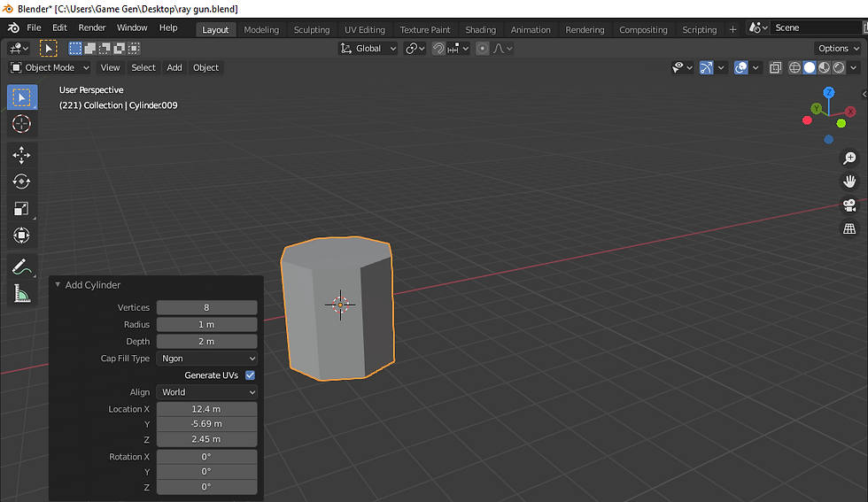Switch to material preview shading
This screenshot has height=502, width=868.
pyautogui.click(x=825, y=67)
